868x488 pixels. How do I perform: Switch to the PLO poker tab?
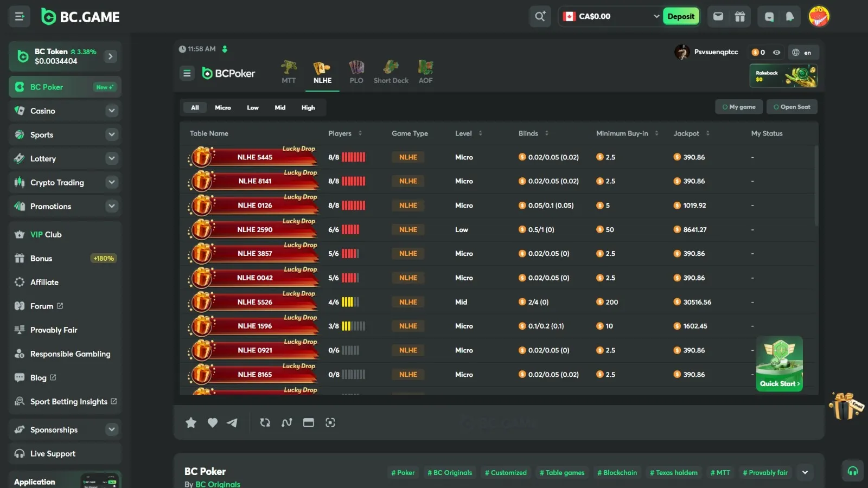[x=356, y=72]
